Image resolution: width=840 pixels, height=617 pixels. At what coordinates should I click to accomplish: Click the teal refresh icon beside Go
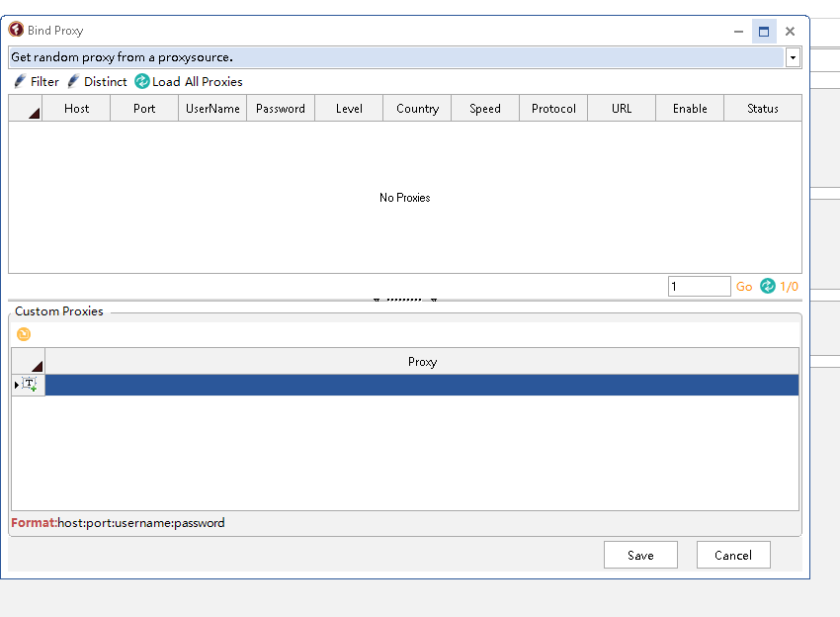coord(768,287)
